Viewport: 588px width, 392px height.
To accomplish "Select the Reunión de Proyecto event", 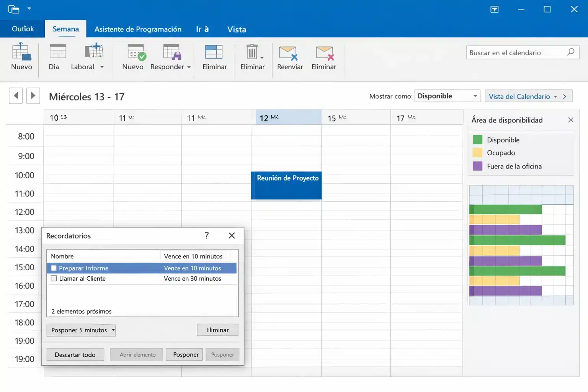I will point(286,186).
